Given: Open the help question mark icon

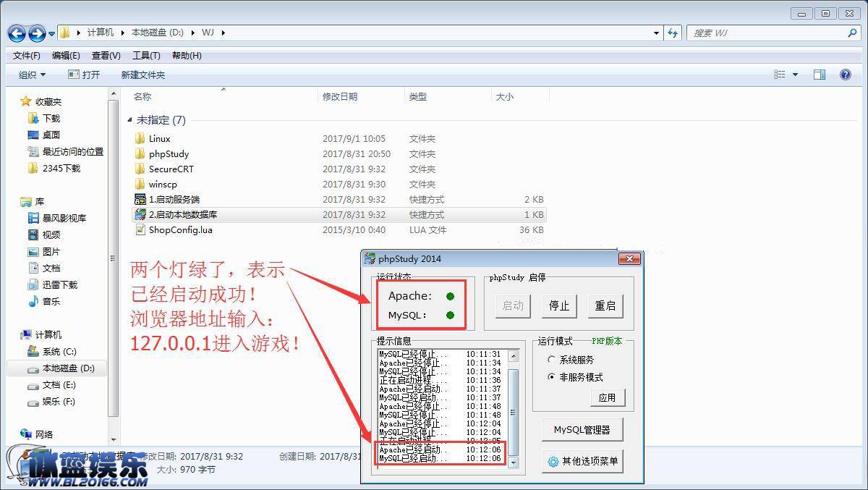Looking at the screenshot, I should click(845, 75).
